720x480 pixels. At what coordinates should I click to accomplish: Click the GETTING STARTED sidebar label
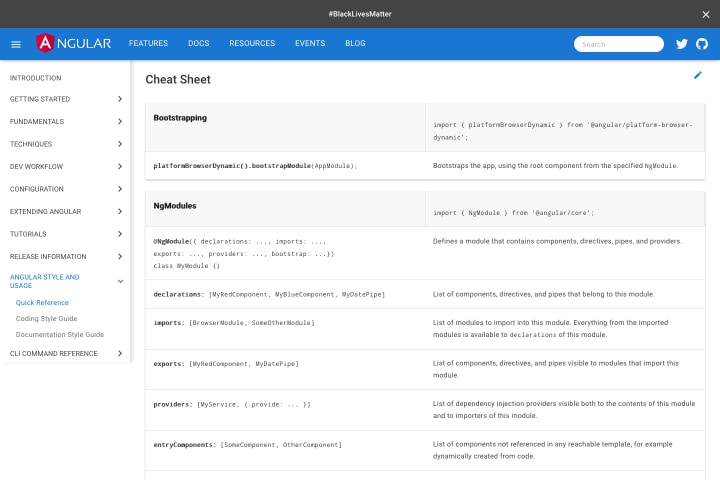coord(40,99)
